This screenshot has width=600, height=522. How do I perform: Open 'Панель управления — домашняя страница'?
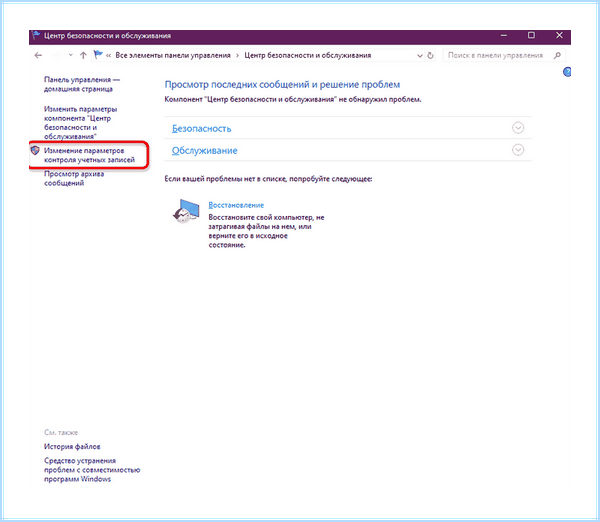point(82,84)
